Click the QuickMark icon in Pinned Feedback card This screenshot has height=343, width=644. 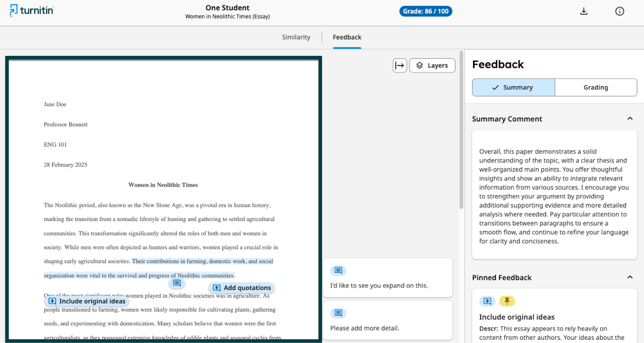pos(487,301)
